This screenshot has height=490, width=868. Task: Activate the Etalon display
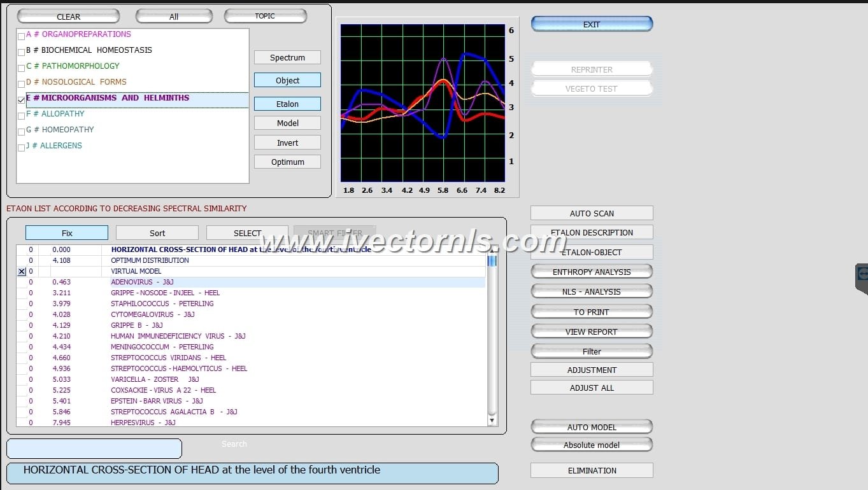[x=287, y=103]
